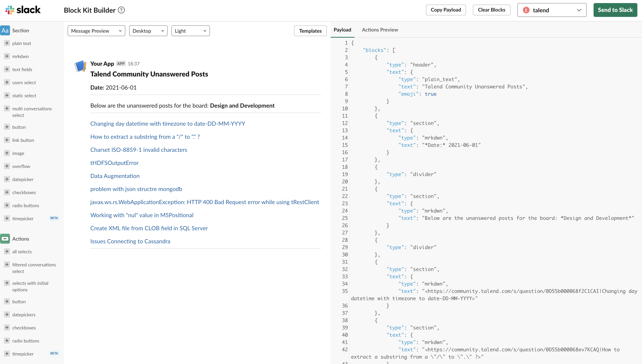Select the Payload tab
The image size is (642, 364).
(x=342, y=29)
